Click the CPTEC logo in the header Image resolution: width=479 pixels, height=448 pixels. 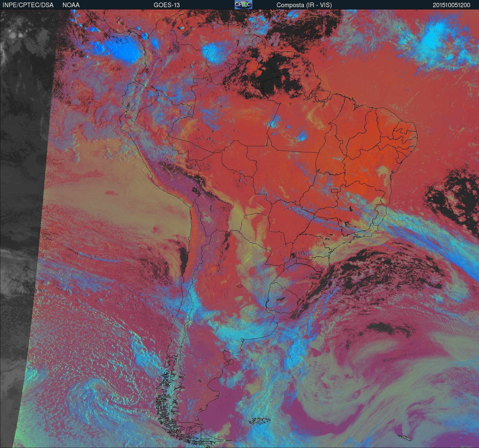point(243,5)
